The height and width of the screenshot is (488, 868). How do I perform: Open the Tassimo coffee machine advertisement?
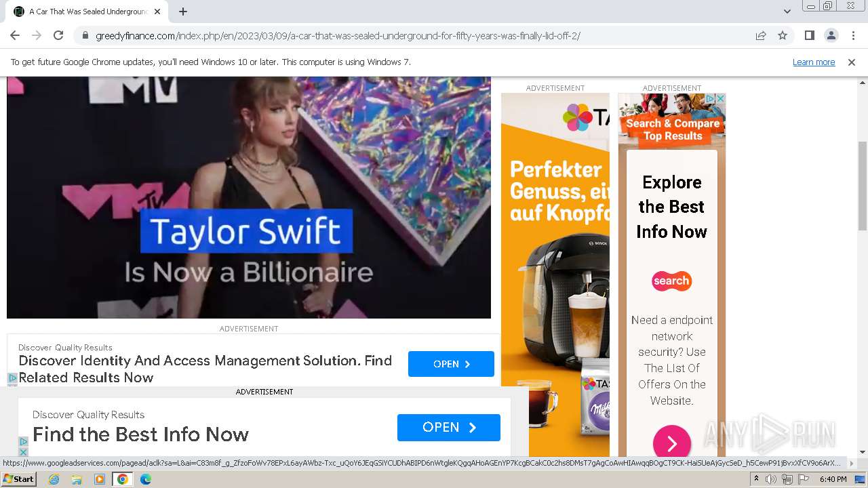pos(555,274)
